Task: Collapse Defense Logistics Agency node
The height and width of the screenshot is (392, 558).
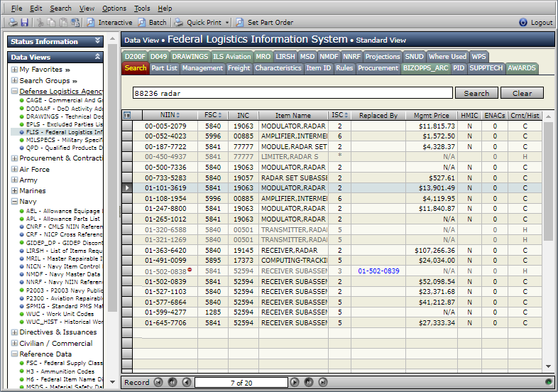Action: point(14,91)
